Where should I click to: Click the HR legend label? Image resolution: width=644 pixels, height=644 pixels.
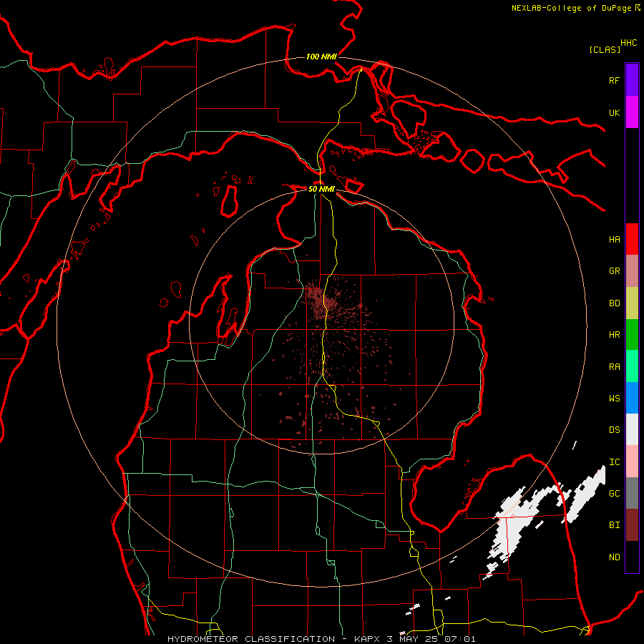(x=614, y=335)
